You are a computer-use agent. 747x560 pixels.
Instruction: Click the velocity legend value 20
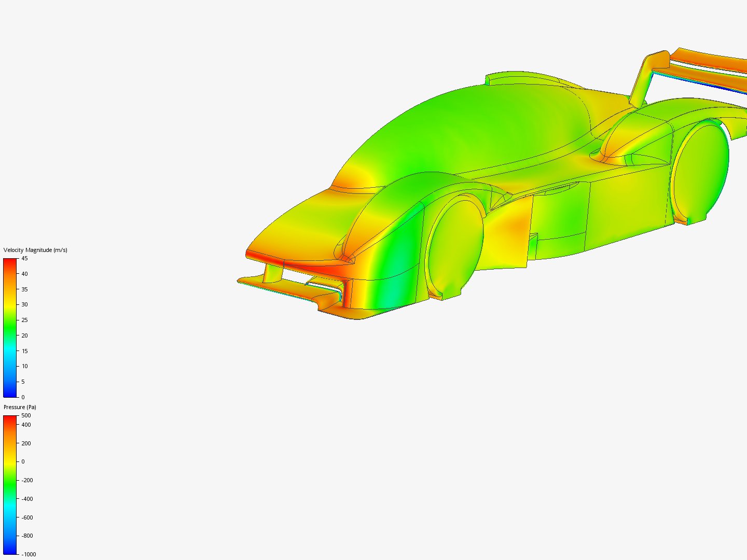click(x=24, y=335)
